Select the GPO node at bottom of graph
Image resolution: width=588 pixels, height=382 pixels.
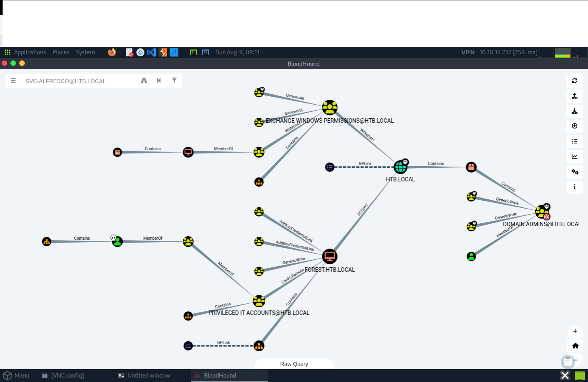pos(188,346)
